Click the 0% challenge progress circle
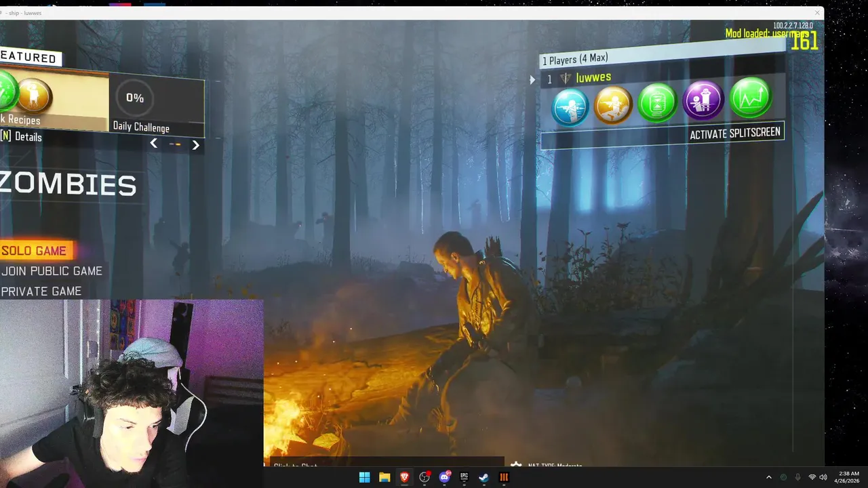 click(135, 98)
